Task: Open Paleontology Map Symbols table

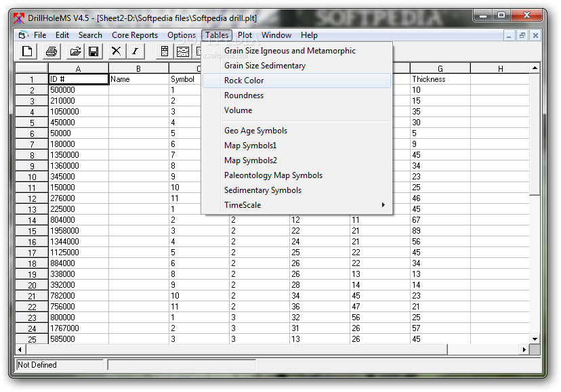Action: (297, 175)
